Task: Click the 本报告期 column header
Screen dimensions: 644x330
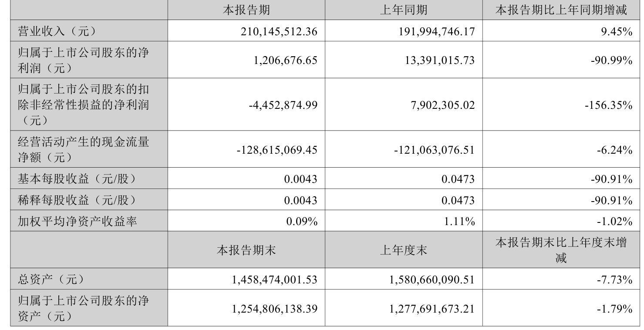Action: pos(246,10)
